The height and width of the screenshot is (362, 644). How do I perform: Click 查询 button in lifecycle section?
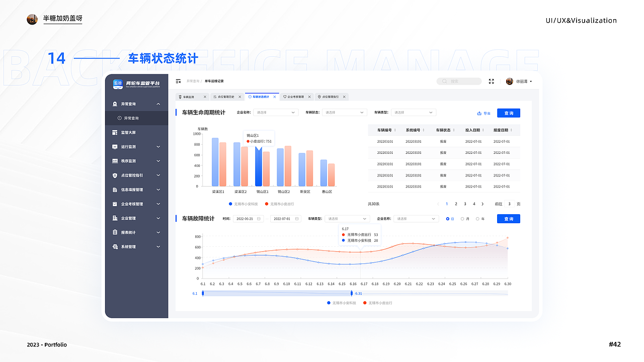pos(509,113)
